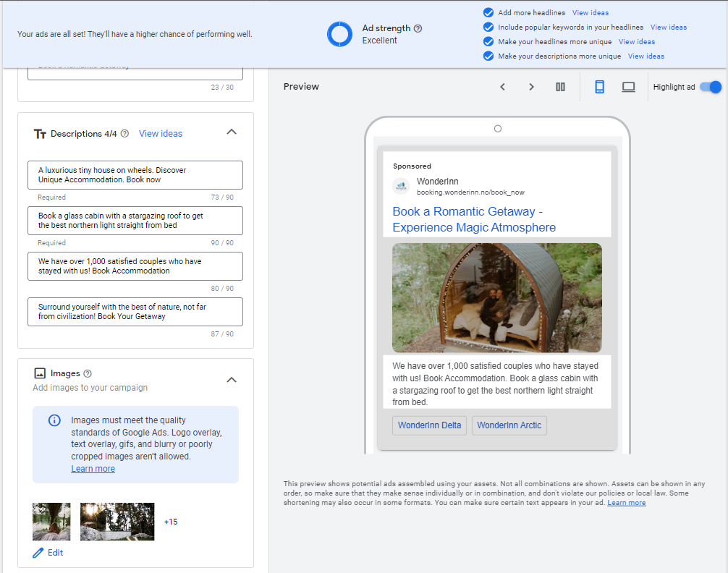Click the 'Add more headlines' checkmark
Screen dimensions: 728x573
(488, 12)
